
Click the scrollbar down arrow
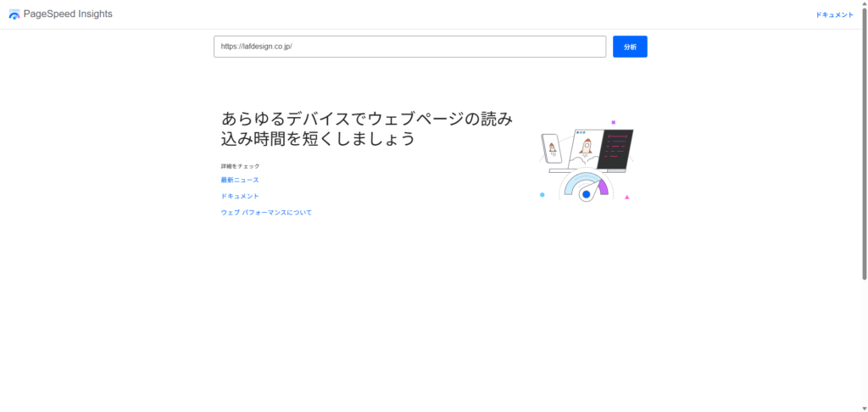click(x=864, y=409)
